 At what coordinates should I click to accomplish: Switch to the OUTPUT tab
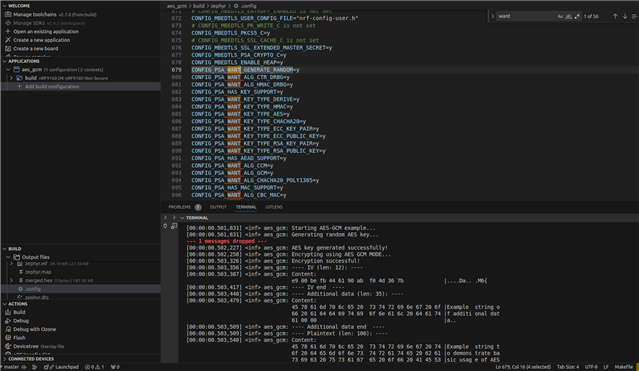click(x=218, y=207)
